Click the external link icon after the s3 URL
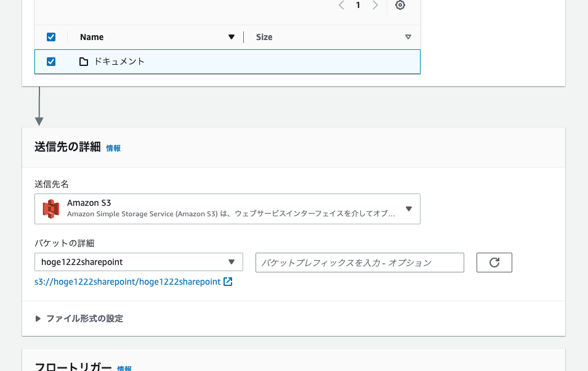The image size is (588, 371). (227, 281)
